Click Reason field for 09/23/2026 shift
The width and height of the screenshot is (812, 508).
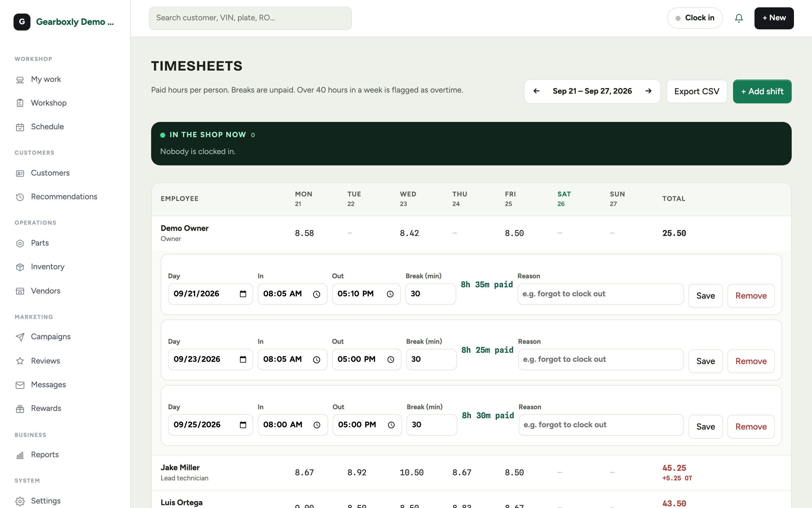coord(601,360)
